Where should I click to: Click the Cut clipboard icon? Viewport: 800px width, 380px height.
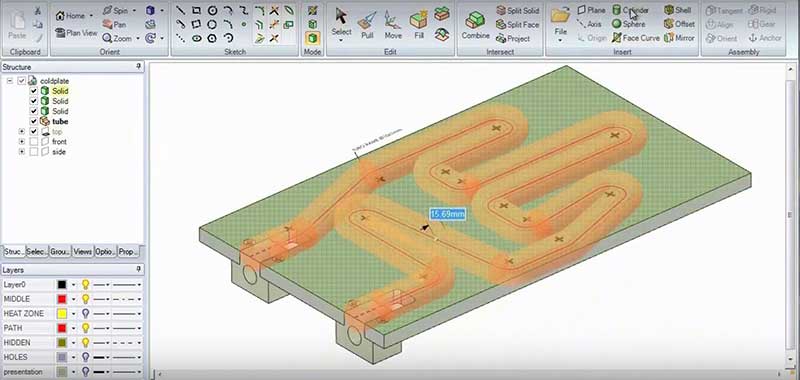pos(38,10)
